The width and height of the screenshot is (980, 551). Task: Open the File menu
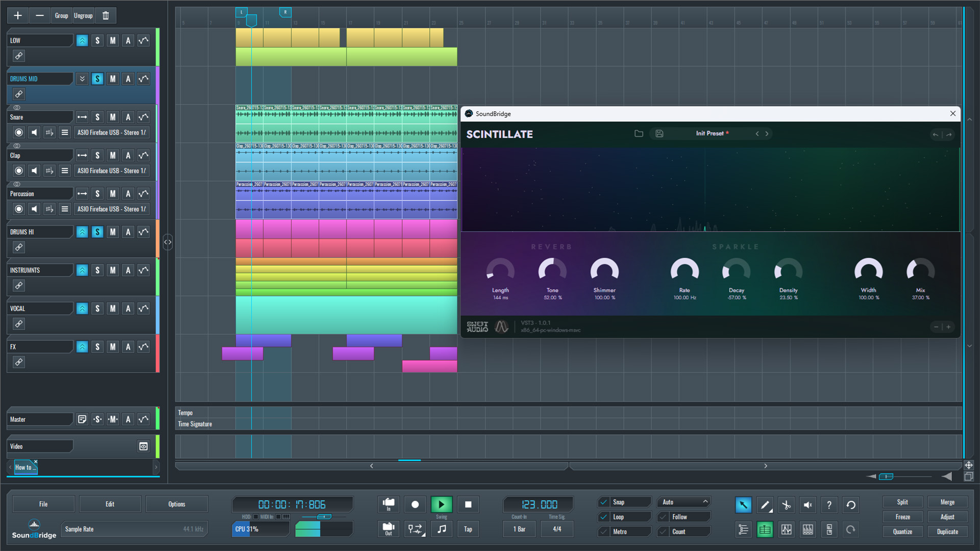click(43, 504)
